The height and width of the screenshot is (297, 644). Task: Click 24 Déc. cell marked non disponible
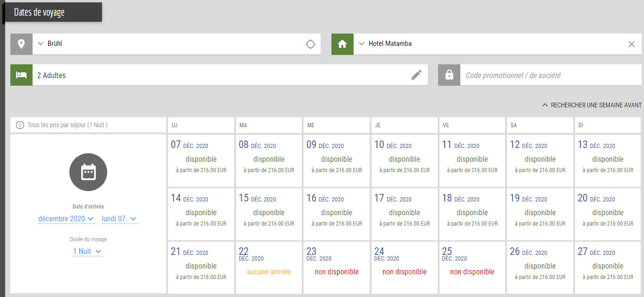point(405,268)
